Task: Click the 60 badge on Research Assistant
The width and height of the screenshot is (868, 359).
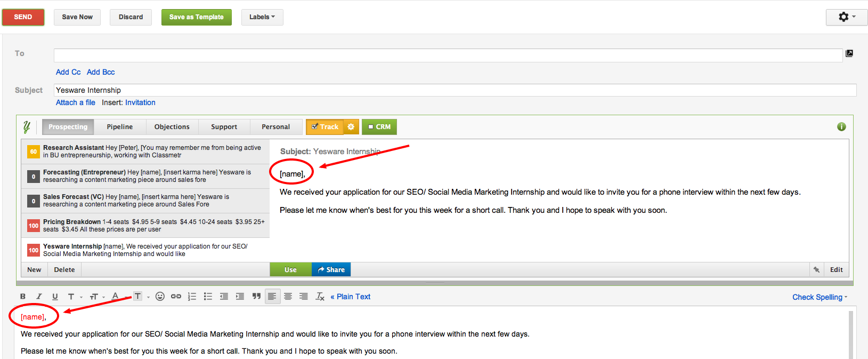Action: click(34, 152)
